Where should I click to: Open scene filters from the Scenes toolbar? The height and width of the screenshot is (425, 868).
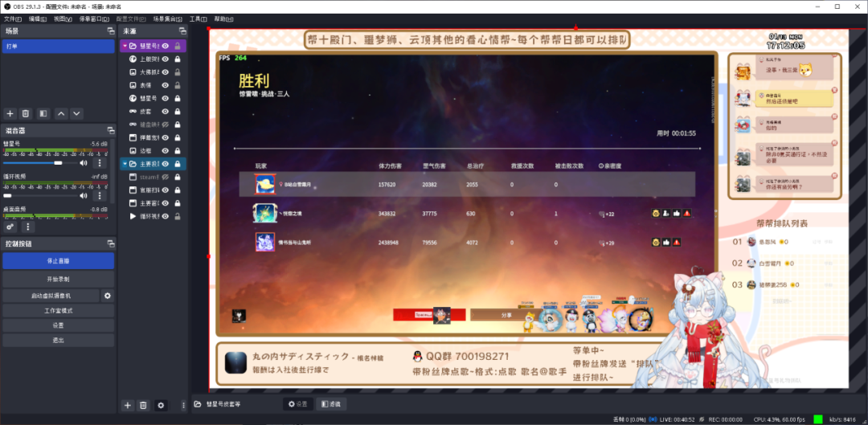coord(43,113)
